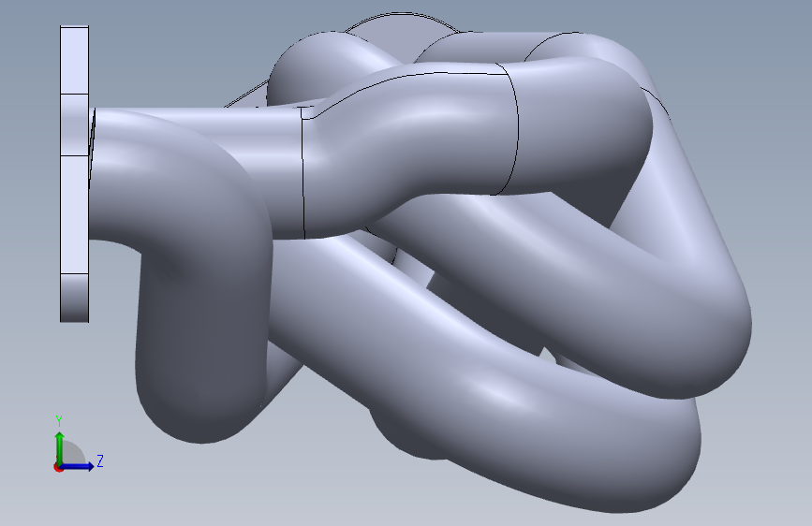Click the red X axis dot of the triad
The height and width of the screenshot is (526, 812).
click(58, 467)
